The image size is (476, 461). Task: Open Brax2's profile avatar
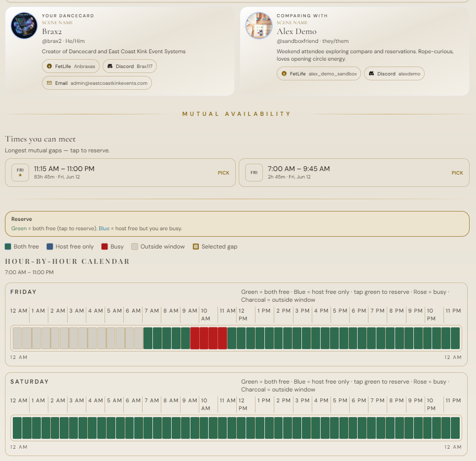(x=24, y=26)
